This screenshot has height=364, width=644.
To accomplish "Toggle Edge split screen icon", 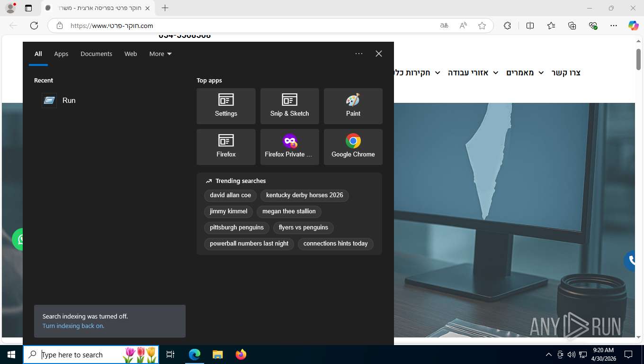I will (530, 26).
